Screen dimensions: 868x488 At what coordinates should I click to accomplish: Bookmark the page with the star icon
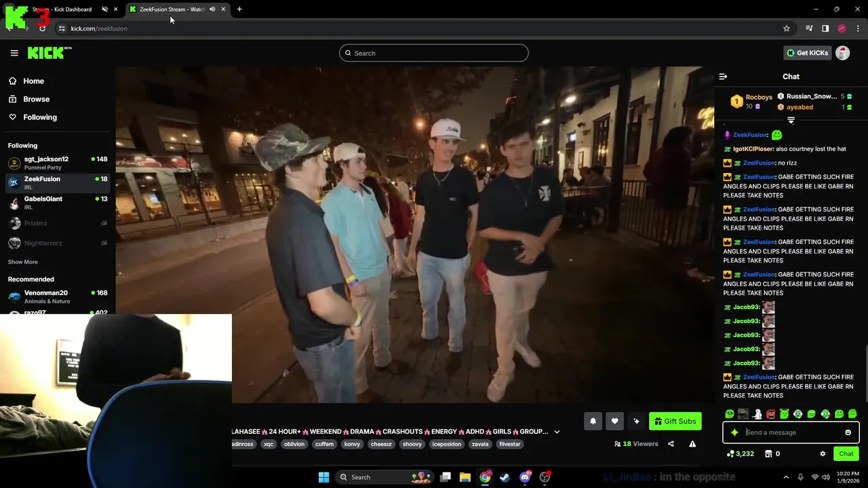787,28
